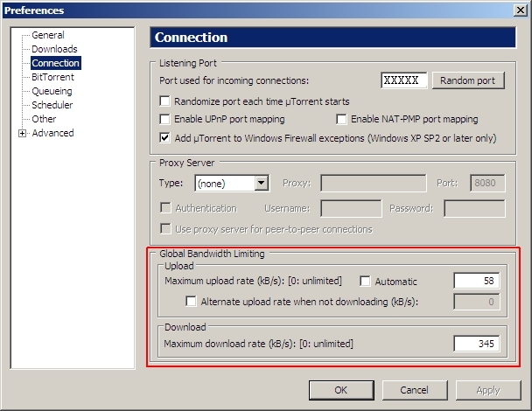532x411 pixels.
Task: Expand the Advanced node plus box
Action: point(22,133)
